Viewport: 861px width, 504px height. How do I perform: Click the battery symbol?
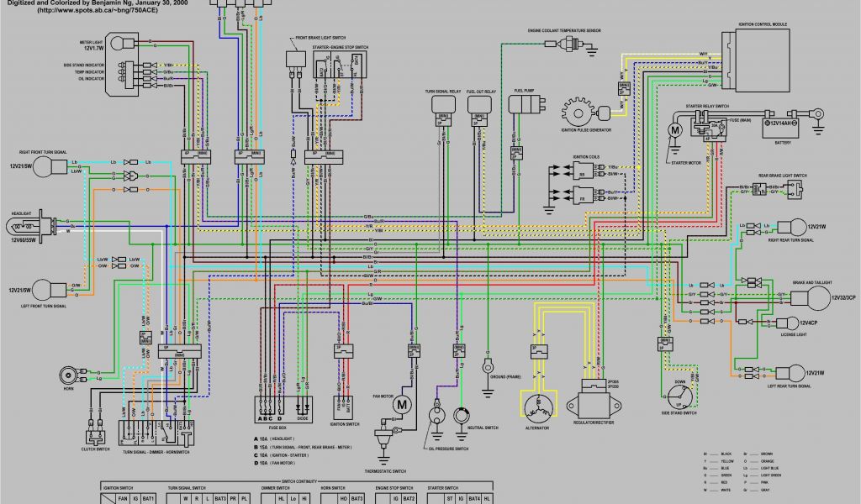pyautogui.click(x=781, y=128)
